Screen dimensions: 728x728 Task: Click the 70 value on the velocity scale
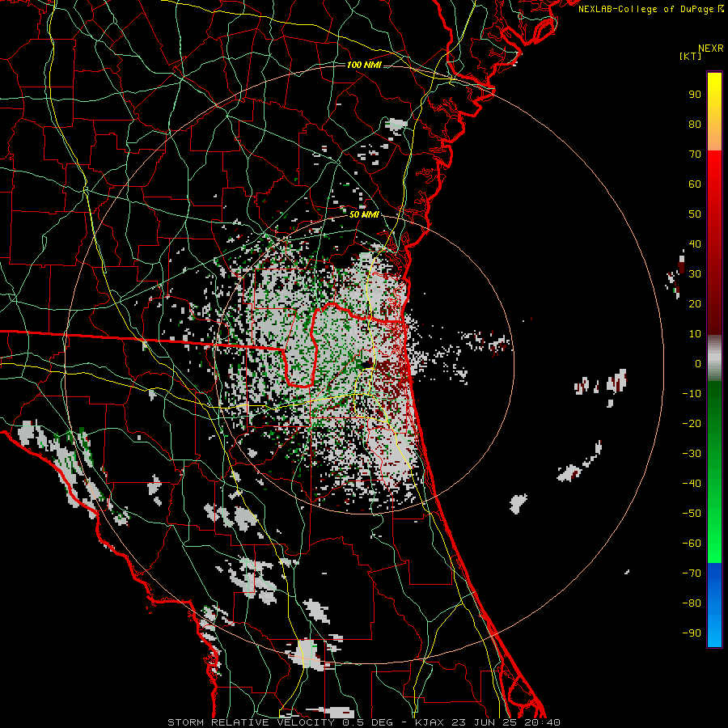pos(695,154)
